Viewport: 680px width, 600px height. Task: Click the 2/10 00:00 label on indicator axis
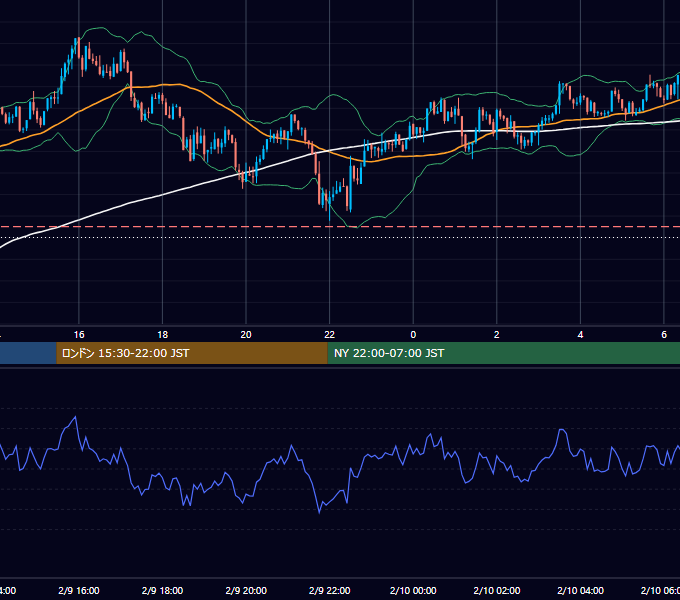point(413,590)
